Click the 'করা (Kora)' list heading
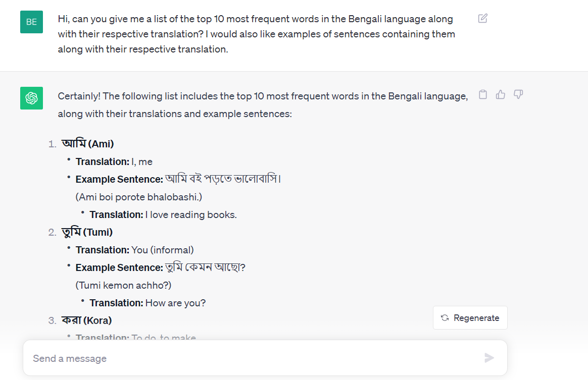588x380 pixels. coord(87,320)
